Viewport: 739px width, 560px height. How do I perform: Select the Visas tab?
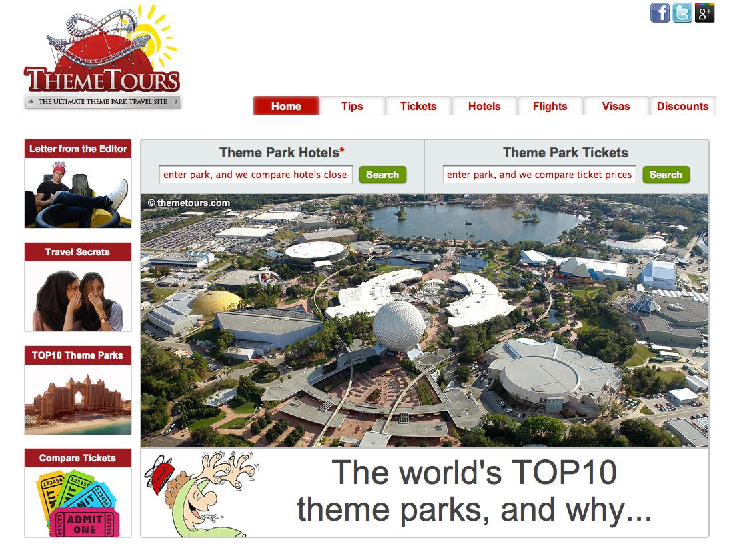point(616,106)
